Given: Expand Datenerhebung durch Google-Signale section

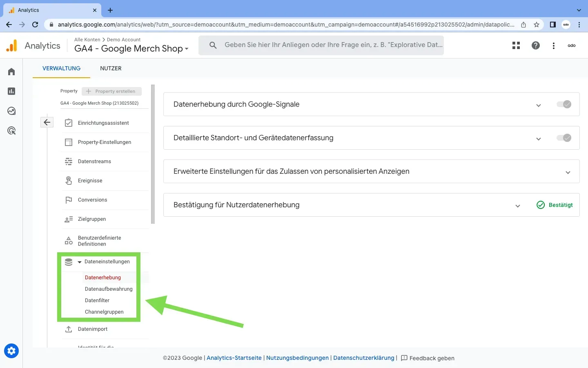Looking at the screenshot, I should 539,105.
